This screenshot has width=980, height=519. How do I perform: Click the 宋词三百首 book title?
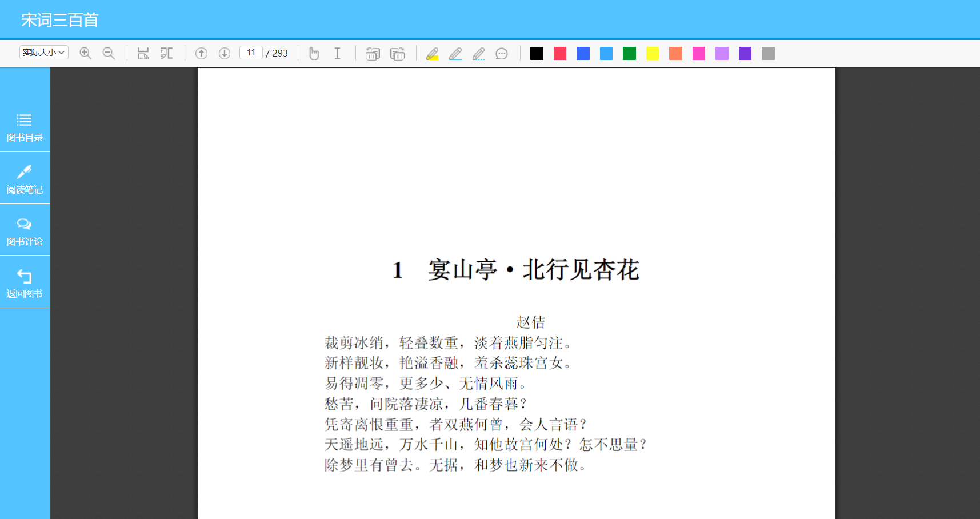click(59, 20)
